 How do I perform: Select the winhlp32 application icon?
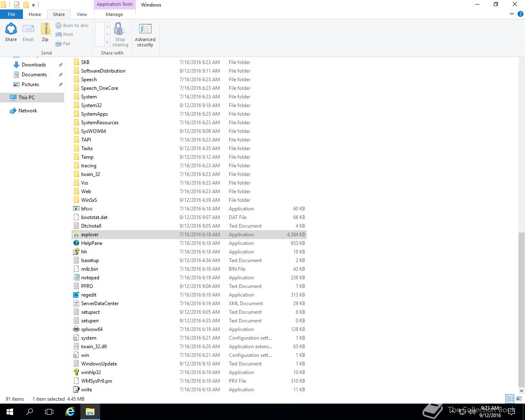pyautogui.click(x=76, y=372)
